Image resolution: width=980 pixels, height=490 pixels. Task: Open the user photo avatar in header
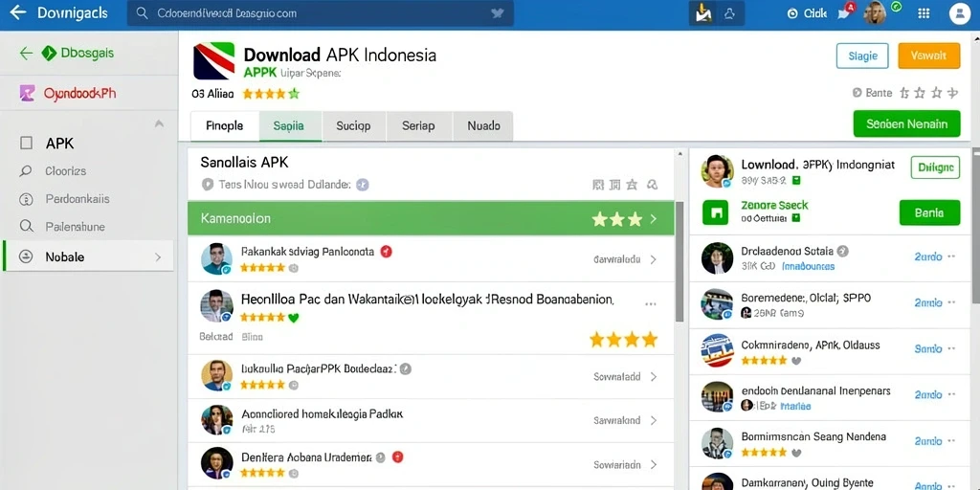point(875,12)
